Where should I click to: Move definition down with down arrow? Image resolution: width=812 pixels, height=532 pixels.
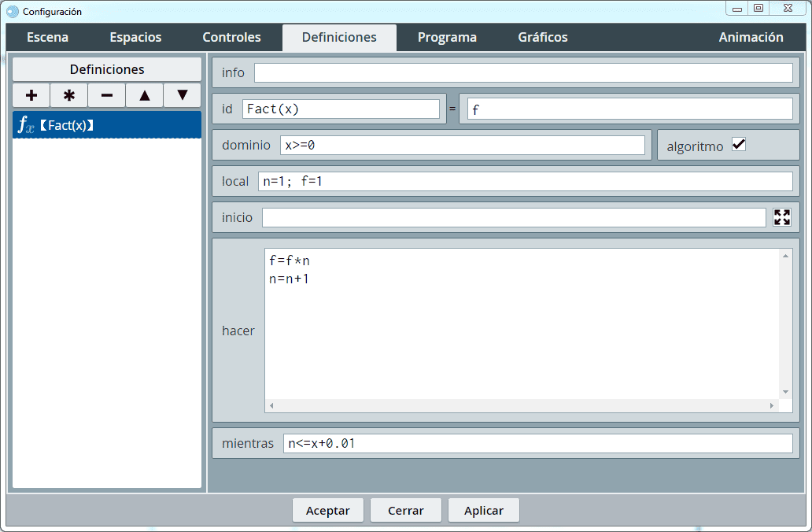point(183,95)
